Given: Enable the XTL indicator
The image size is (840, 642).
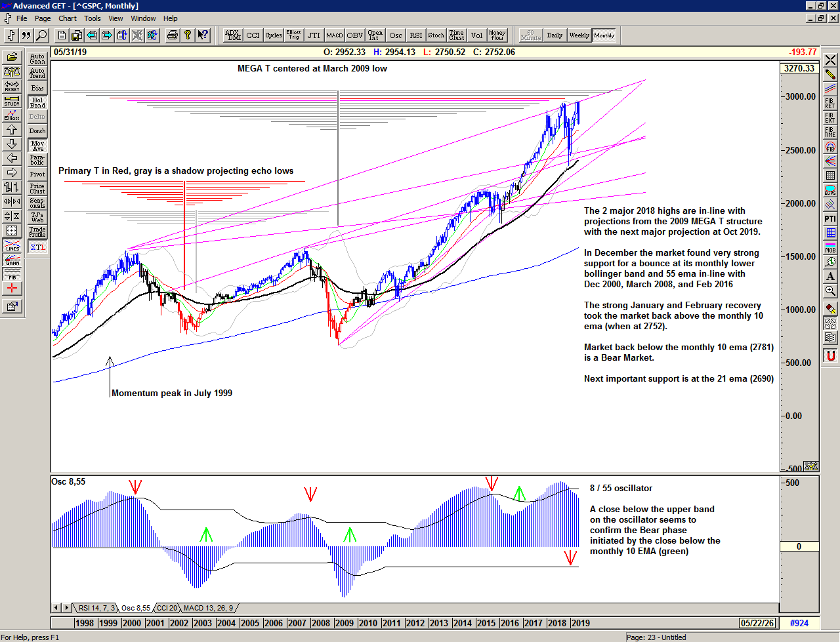Looking at the screenshot, I should 37,247.
